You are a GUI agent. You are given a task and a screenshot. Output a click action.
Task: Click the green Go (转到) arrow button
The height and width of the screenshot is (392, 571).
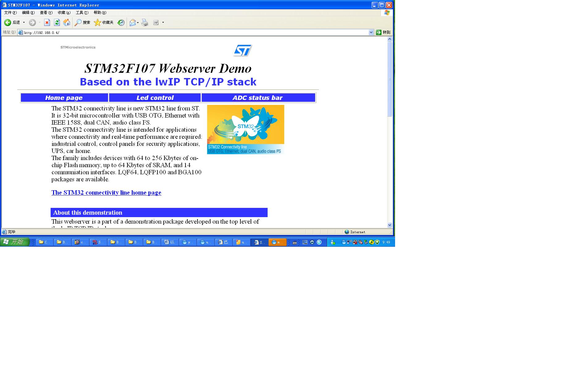383,32
